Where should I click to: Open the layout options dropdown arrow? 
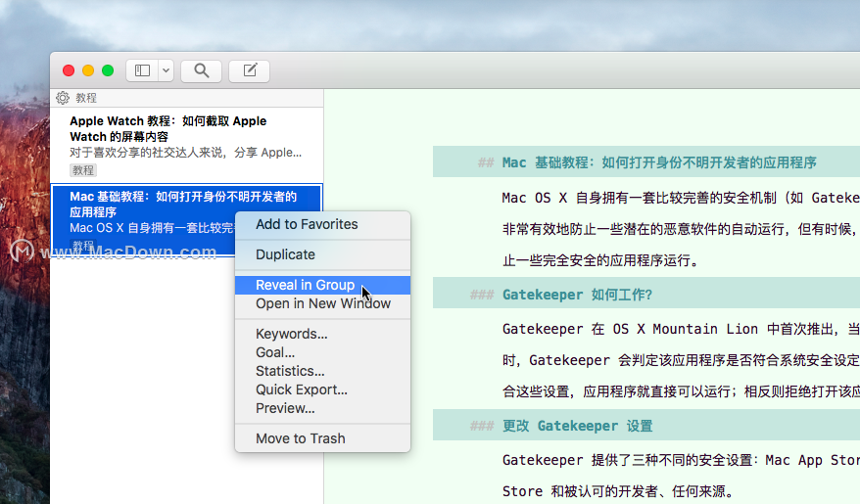[x=167, y=70]
